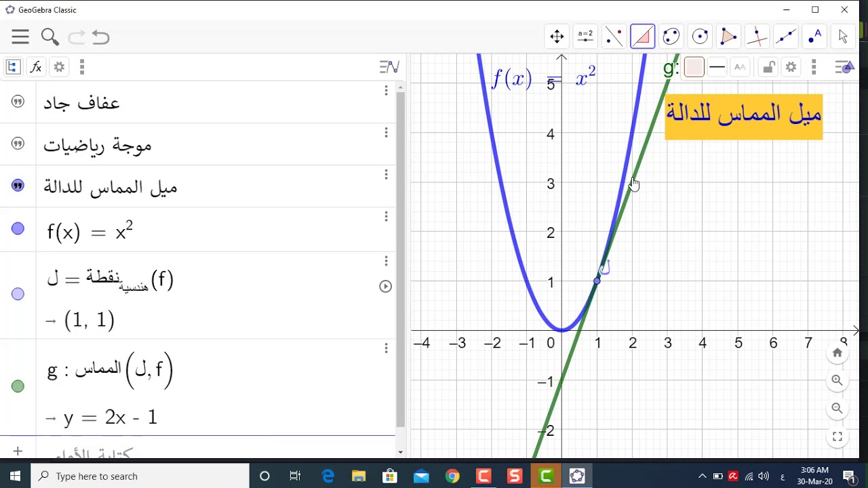
Task: Click the volume icon in system tray
Action: tap(764, 476)
